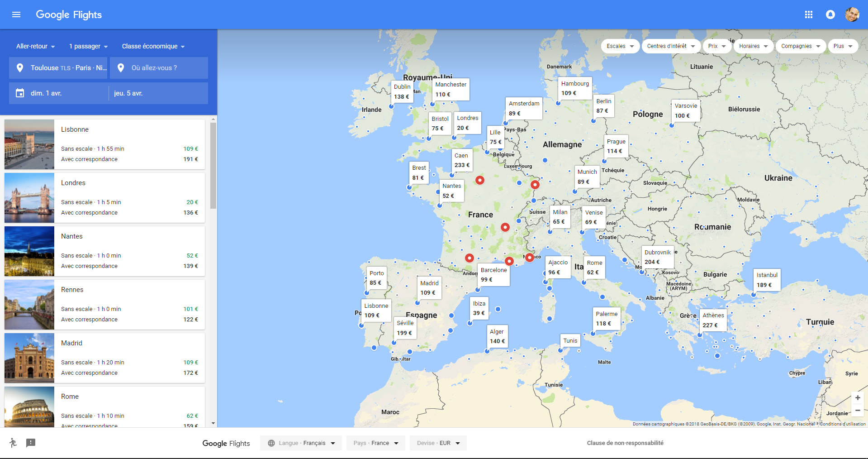Select the Londres 20 € map label

pos(468,123)
